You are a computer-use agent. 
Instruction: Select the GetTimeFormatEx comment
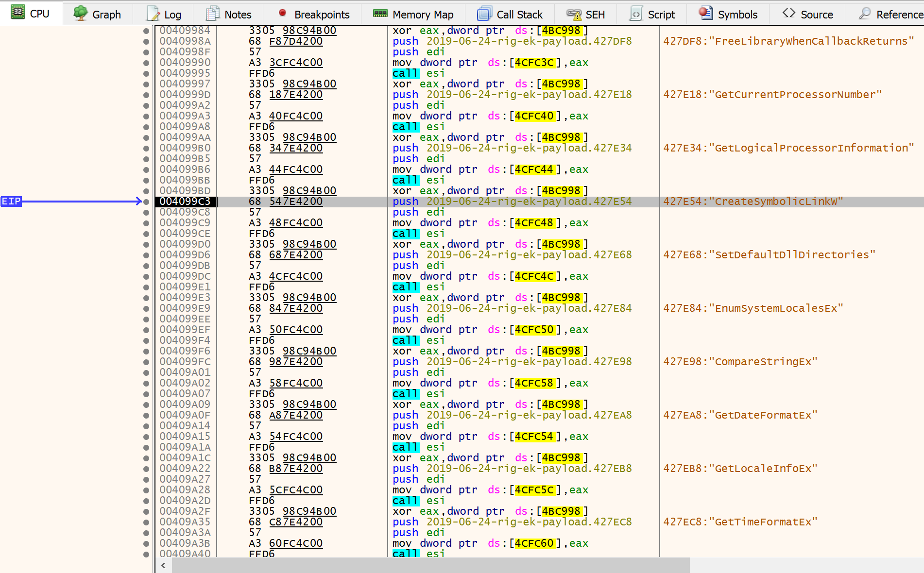740,522
